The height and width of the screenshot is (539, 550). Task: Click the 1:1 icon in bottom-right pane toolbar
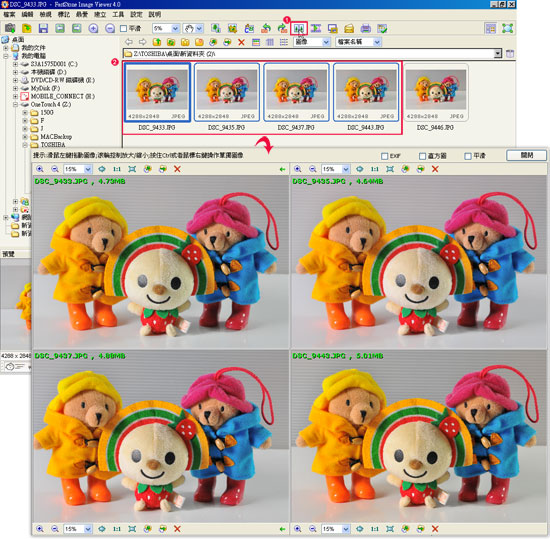(375, 529)
